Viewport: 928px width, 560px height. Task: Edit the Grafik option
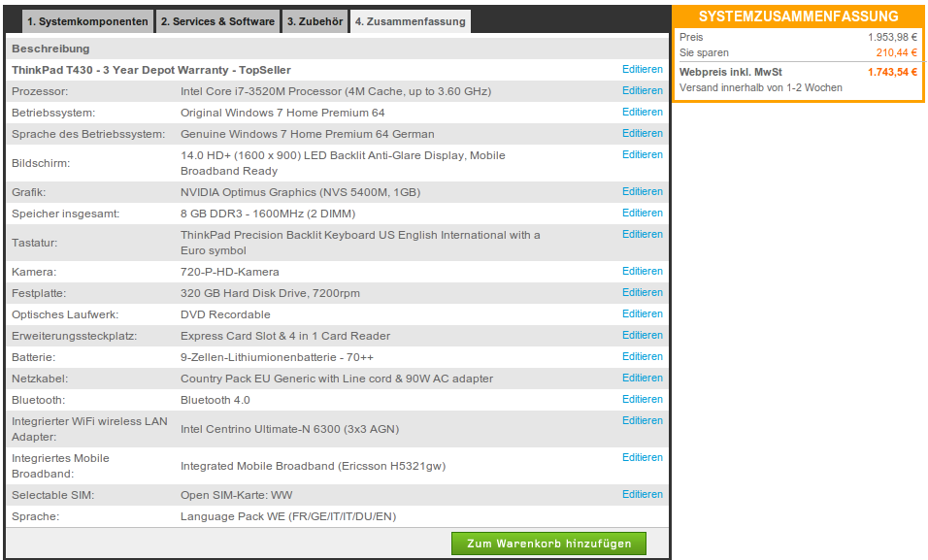point(643,192)
